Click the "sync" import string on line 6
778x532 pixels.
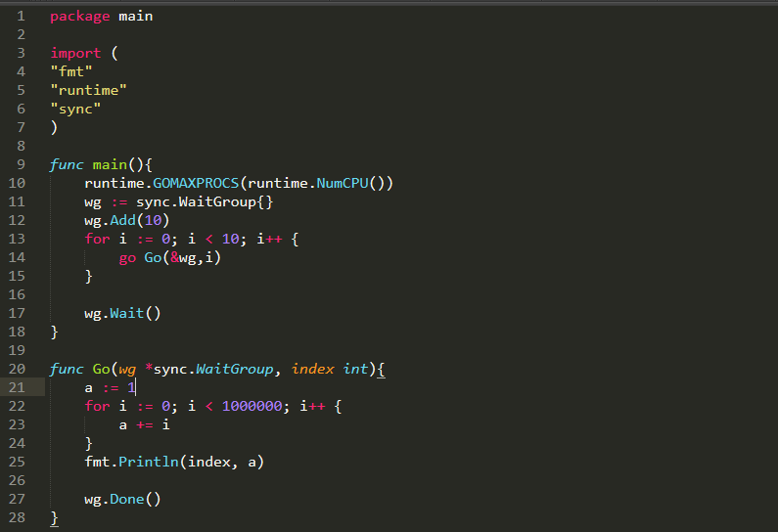click(75, 110)
